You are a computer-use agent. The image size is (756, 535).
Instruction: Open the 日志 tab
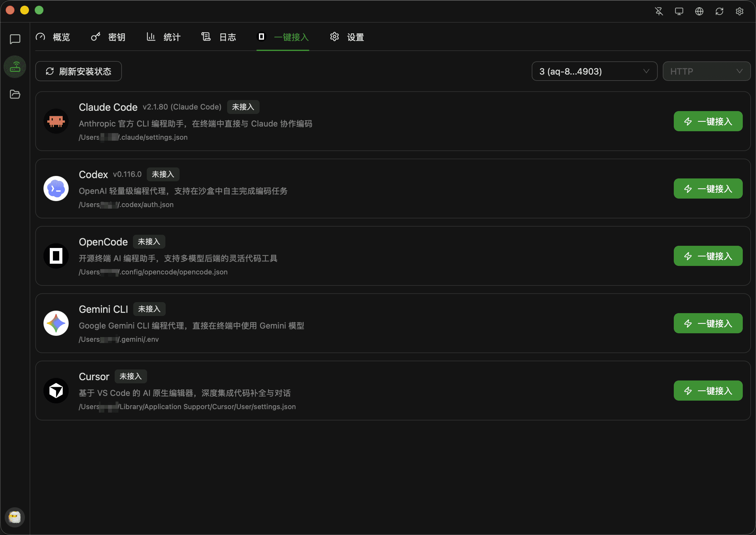218,37
